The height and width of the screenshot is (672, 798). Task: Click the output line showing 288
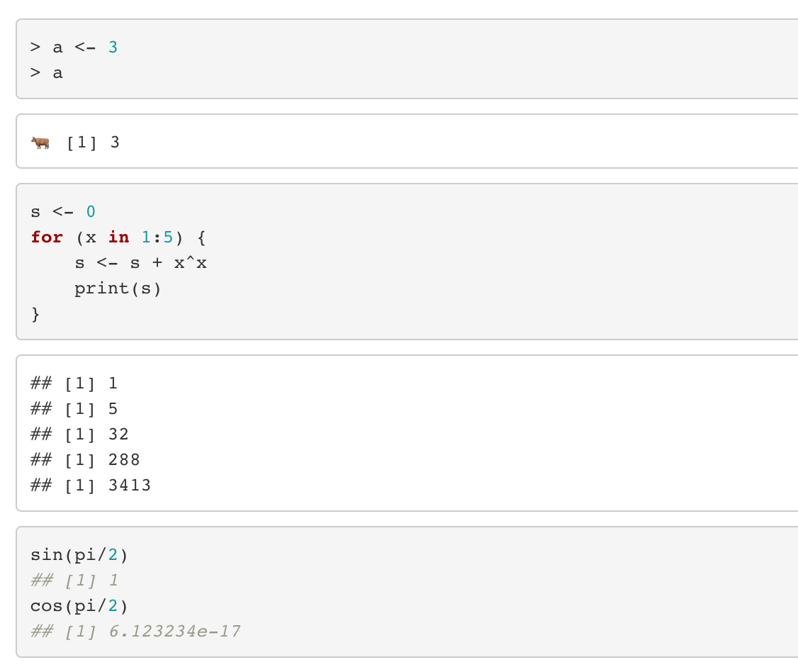pos(85,460)
